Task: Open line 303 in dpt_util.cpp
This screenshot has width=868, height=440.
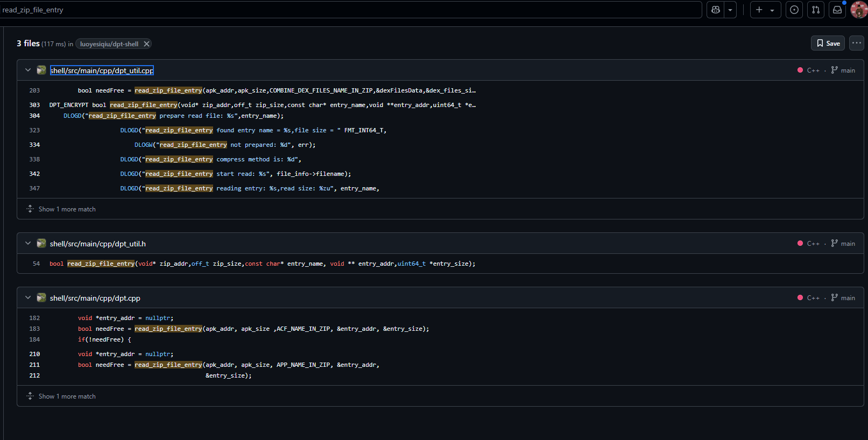Action: (x=34, y=105)
